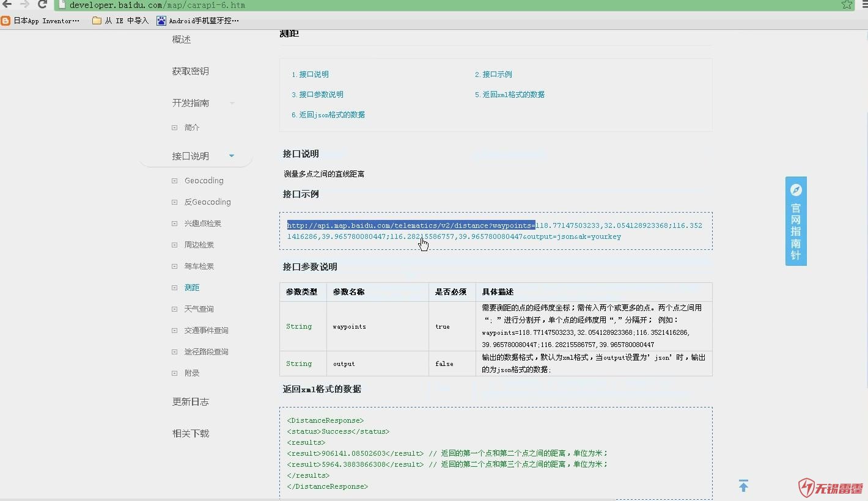This screenshot has width=868, height=501.
Task: Open the 从 IE 中导入 bookmarks folder
Action: point(120,21)
